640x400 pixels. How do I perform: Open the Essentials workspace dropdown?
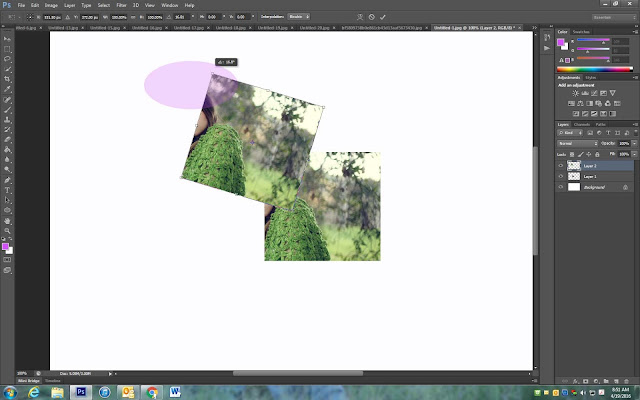[614, 18]
